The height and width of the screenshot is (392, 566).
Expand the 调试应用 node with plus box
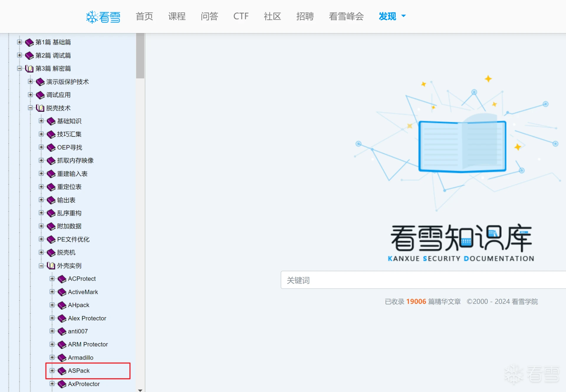point(30,95)
